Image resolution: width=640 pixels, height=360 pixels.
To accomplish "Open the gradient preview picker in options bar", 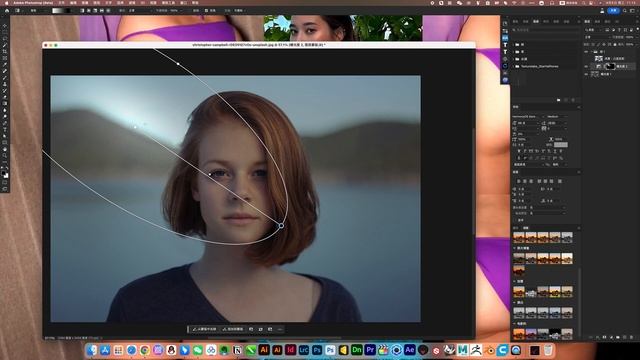I will 61,10.
